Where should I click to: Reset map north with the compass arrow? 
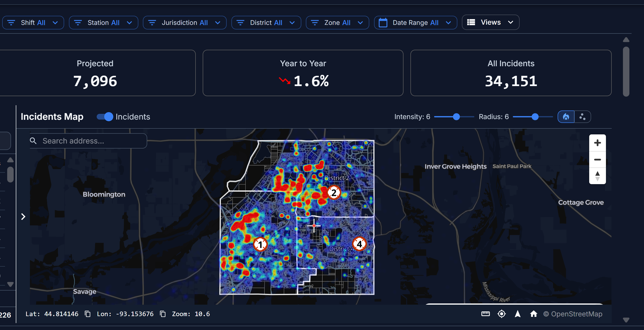pos(518,314)
